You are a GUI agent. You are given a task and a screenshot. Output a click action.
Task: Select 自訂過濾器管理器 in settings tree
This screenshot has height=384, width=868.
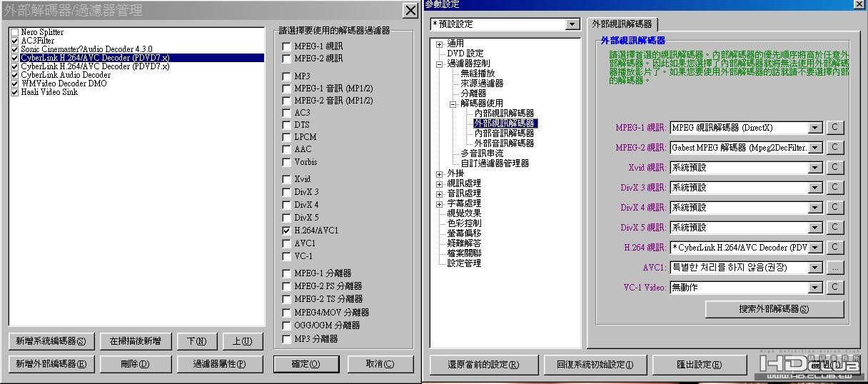click(x=495, y=163)
